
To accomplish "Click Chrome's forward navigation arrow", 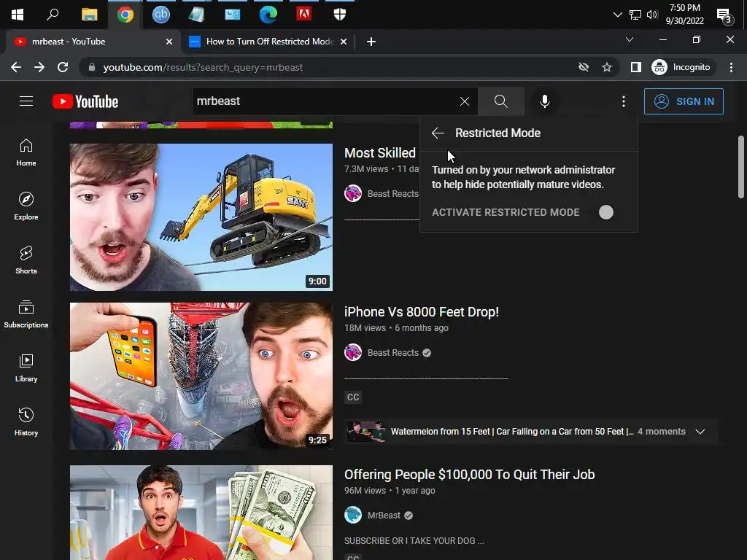I will click(39, 67).
